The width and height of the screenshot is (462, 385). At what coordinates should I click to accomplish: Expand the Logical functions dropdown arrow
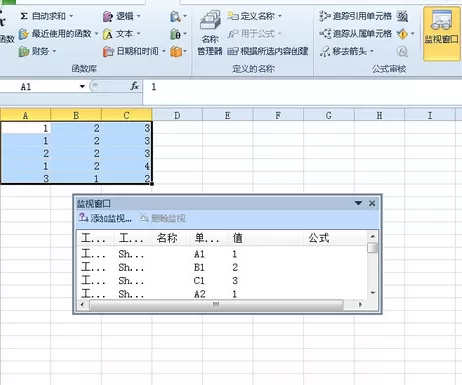point(138,16)
